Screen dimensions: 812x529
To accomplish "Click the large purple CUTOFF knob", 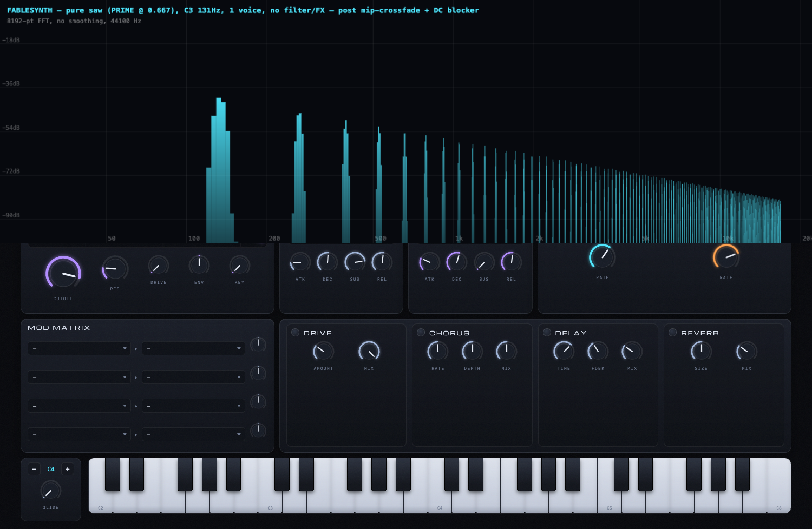I will 63,274.
